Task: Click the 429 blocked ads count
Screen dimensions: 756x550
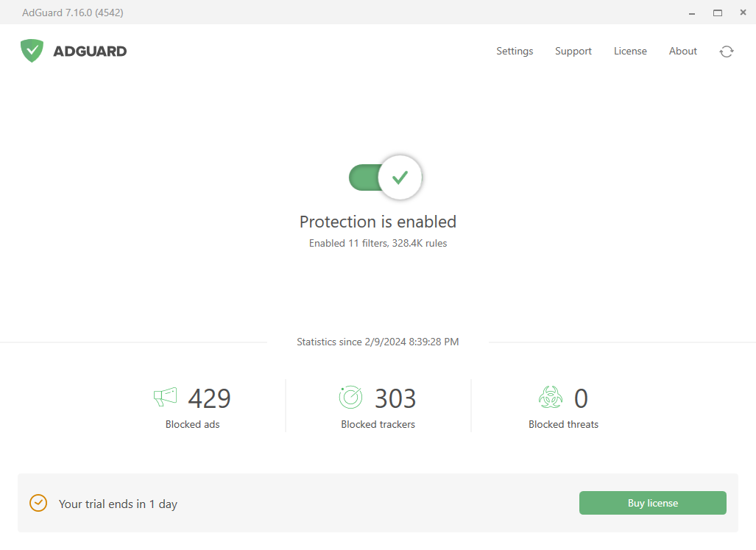Action: tap(209, 398)
